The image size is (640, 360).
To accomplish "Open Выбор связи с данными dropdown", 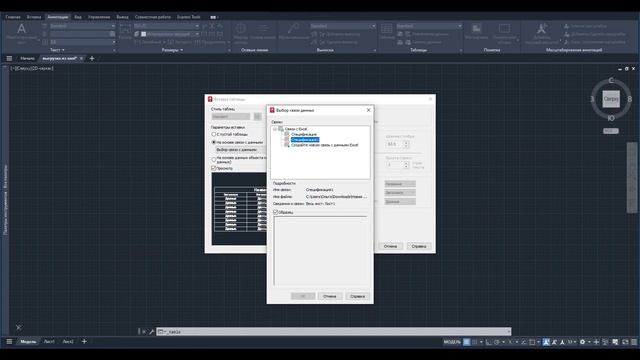I will click(241, 150).
